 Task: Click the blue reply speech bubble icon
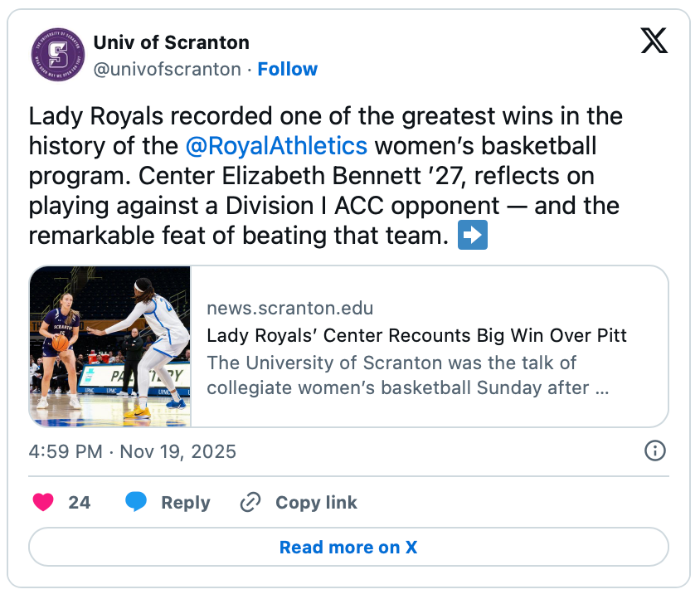[137, 502]
